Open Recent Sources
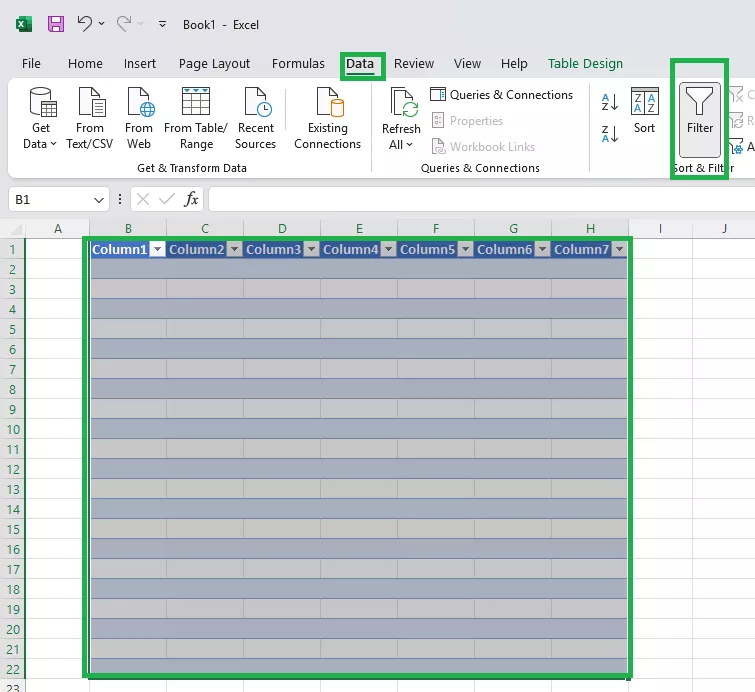Image resolution: width=755 pixels, height=692 pixels. (255, 118)
